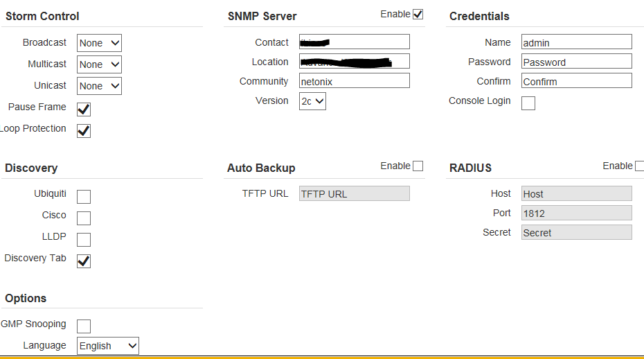This screenshot has height=359, width=644.
Task: Open the Language dropdown
Action: pyautogui.click(x=107, y=346)
